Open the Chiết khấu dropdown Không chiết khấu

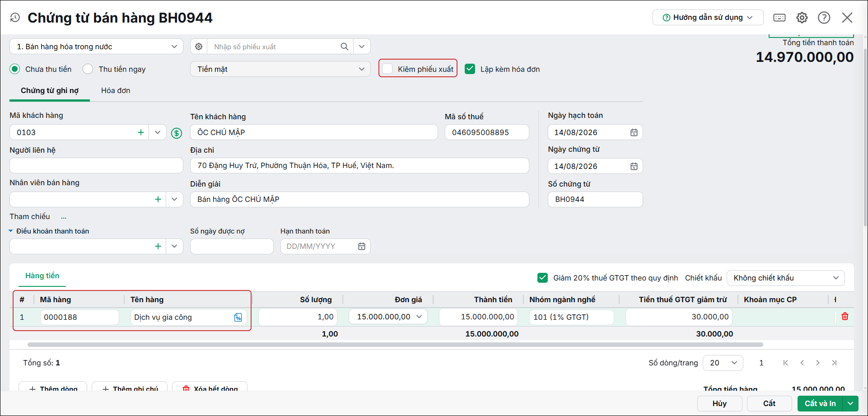pyautogui.click(x=786, y=278)
